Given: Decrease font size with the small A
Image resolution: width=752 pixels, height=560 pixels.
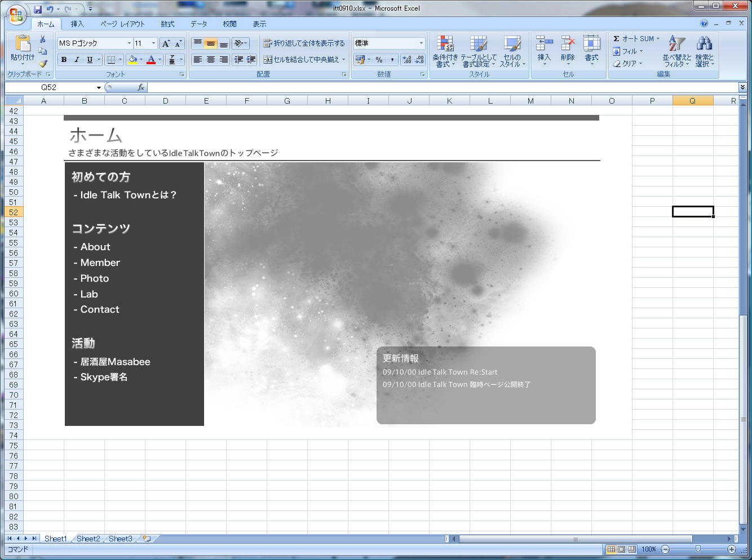Looking at the screenshot, I should pos(178,43).
